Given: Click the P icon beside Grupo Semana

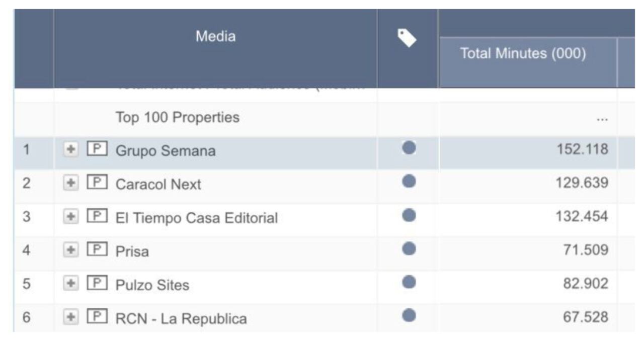Looking at the screenshot, I should [97, 149].
